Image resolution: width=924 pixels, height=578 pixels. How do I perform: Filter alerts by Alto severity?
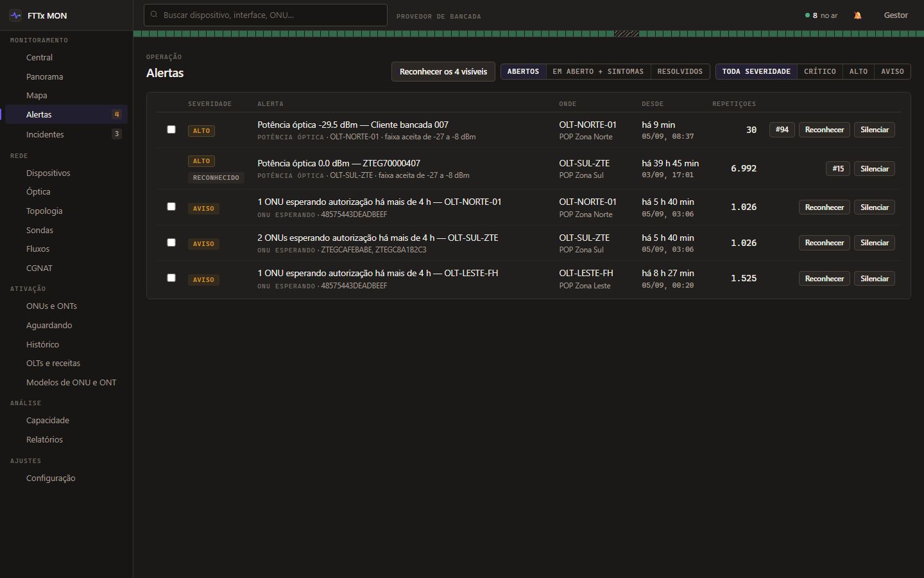pos(859,71)
